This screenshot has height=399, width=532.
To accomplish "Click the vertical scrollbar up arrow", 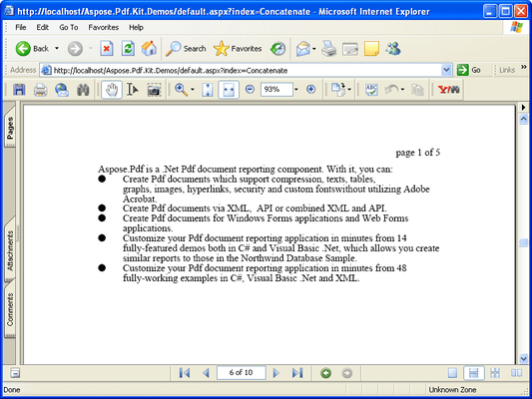I will [x=524, y=119].
